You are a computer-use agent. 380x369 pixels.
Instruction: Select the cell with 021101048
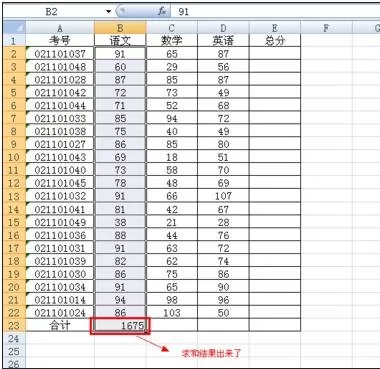coord(60,67)
